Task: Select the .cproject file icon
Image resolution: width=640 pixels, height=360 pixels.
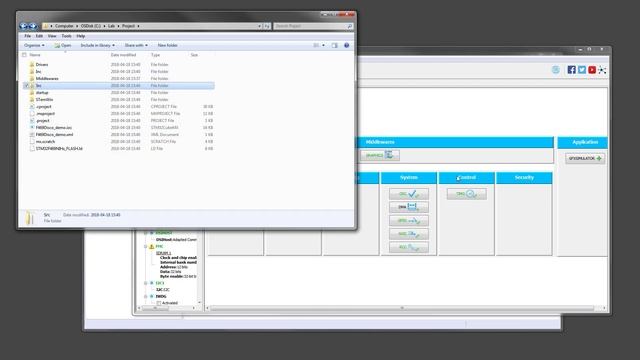Action: (x=32, y=107)
